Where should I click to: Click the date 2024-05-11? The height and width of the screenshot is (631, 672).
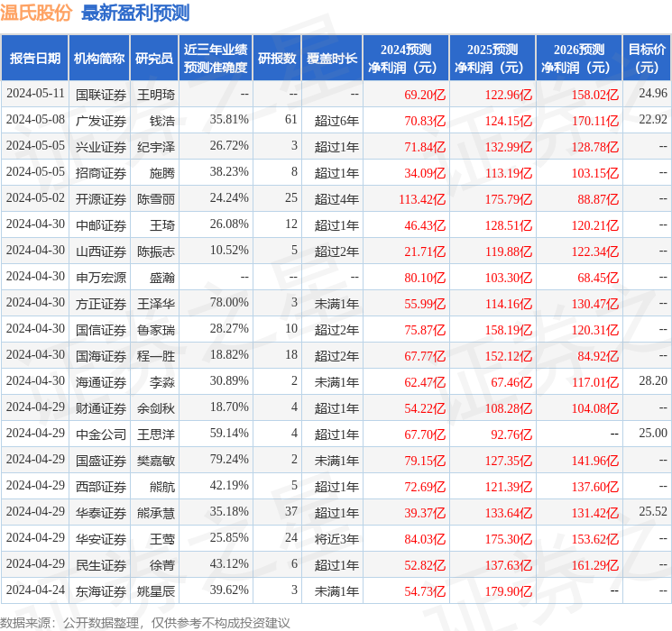pyautogui.click(x=35, y=94)
